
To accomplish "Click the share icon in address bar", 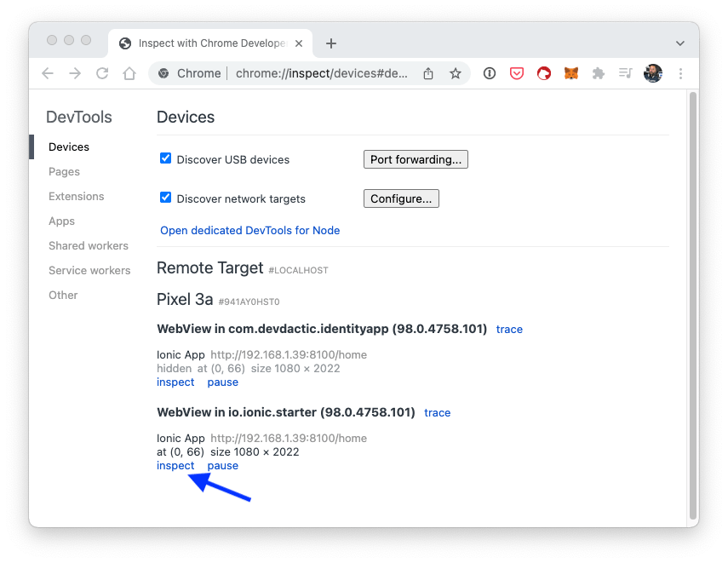I will [428, 73].
